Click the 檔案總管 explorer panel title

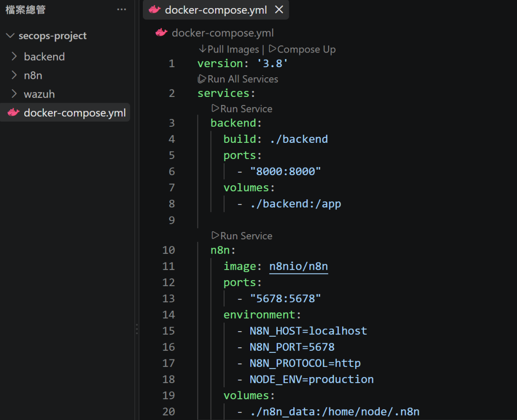click(25, 10)
